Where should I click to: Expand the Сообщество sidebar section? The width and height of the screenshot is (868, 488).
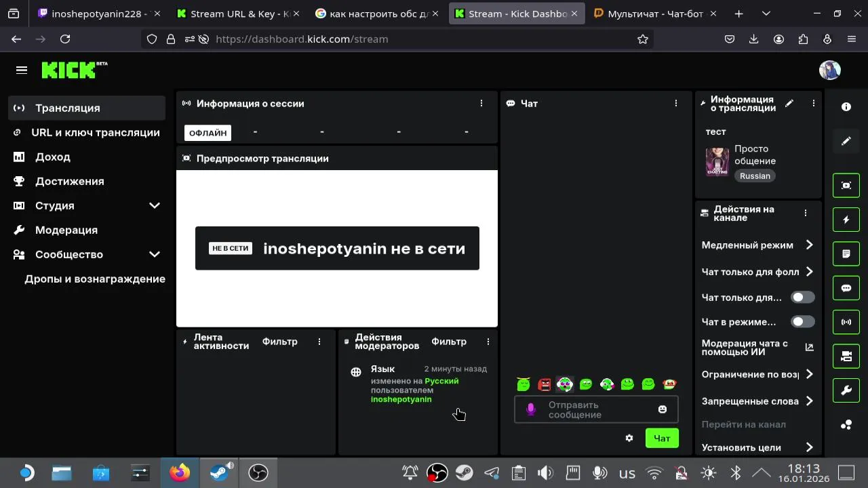pos(155,254)
